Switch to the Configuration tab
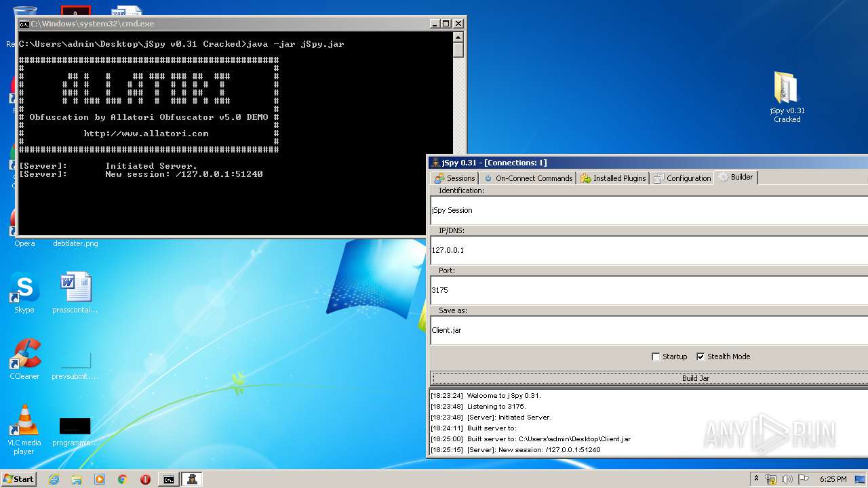Image resolution: width=868 pixels, height=488 pixels. [682, 178]
